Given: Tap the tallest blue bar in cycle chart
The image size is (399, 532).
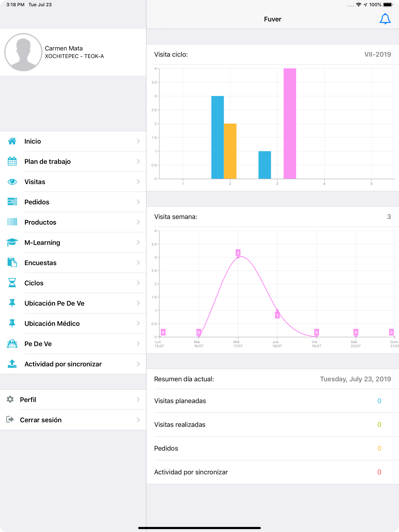Looking at the screenshot, I should pyautogui.click(x=218, y=137).
